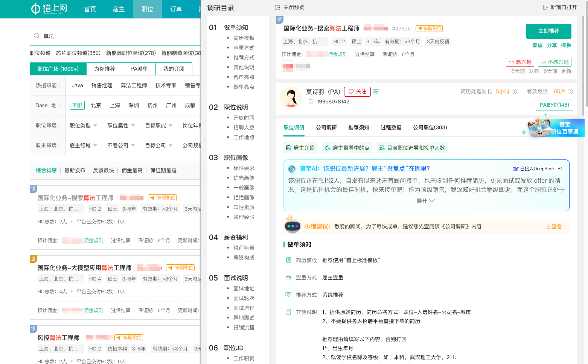Switch to the 公司调研 tab
This screenshot has width=588, height=364.
pyautogui.click(x=326, y=127)
